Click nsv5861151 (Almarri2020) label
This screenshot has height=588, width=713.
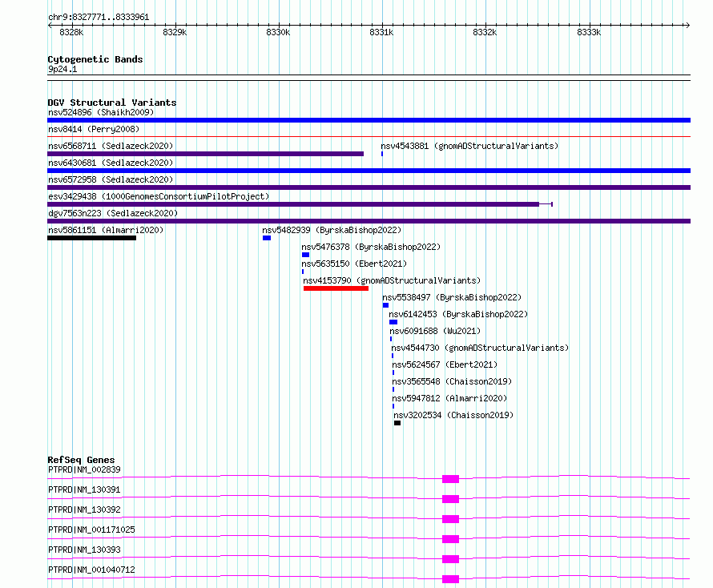click(106, 230)
